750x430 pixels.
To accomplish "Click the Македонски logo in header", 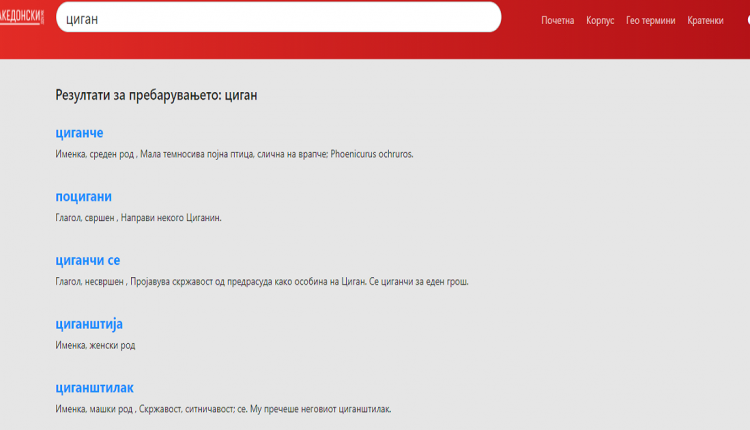I will 22,18.
